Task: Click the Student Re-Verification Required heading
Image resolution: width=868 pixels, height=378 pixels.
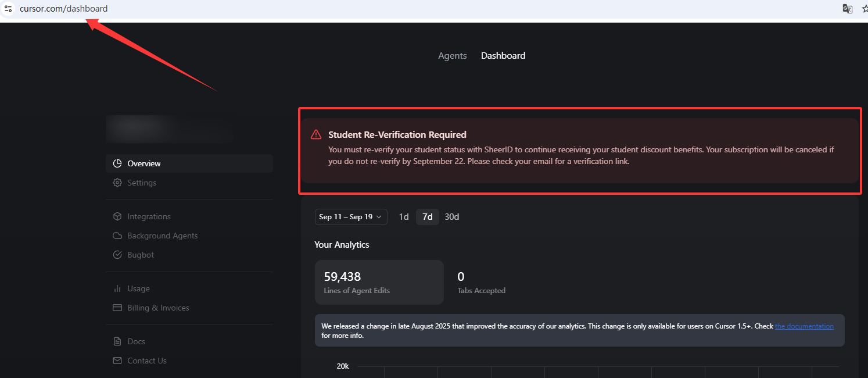Action: click(397, 134)
